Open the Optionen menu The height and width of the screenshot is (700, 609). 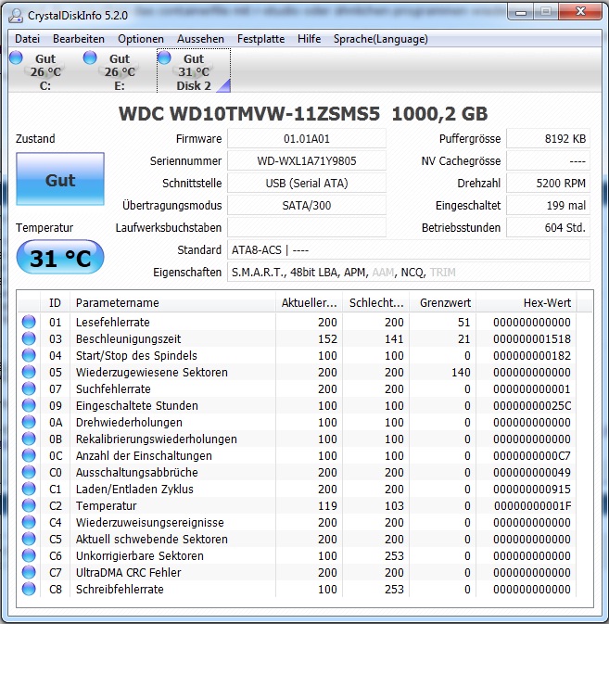point(141,39)
